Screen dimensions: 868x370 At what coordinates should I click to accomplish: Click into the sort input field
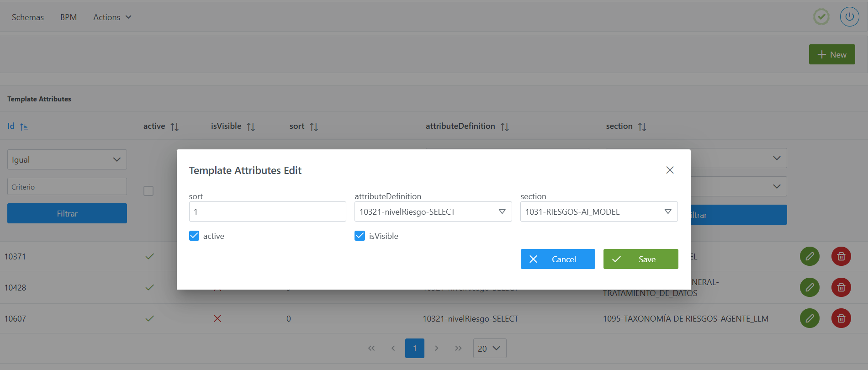267,211
